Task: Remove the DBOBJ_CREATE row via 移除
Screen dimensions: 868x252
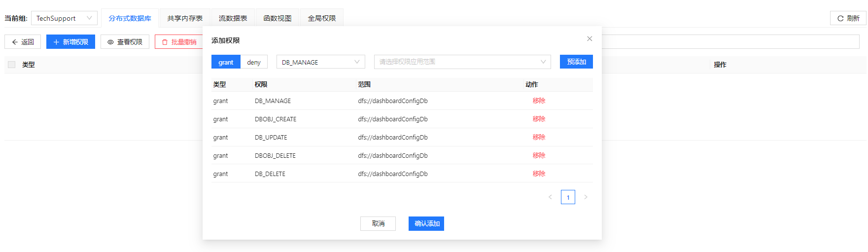Action: click(539, 119)
